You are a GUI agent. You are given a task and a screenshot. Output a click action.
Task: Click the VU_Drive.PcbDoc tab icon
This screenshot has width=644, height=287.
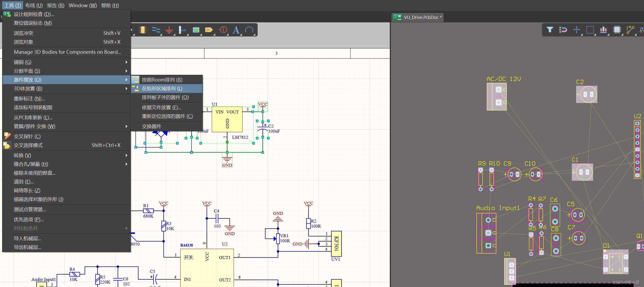[x=398, y=17]
